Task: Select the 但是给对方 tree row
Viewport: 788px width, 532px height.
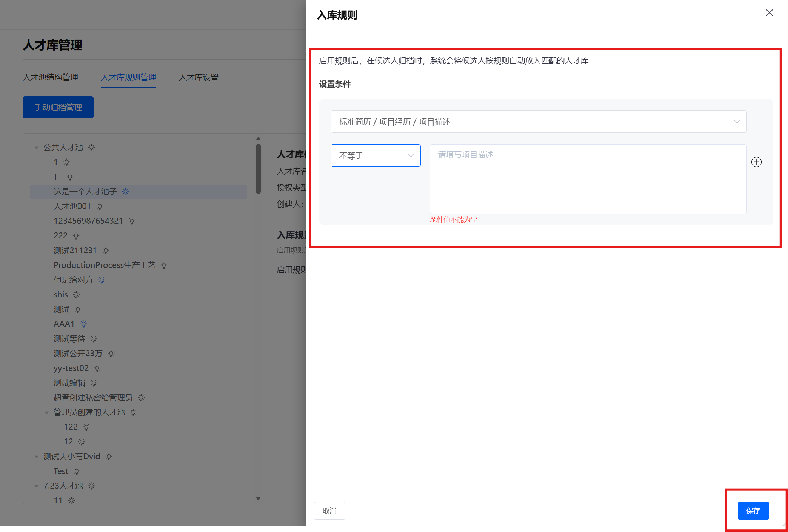Action: (x=139, y=280)
